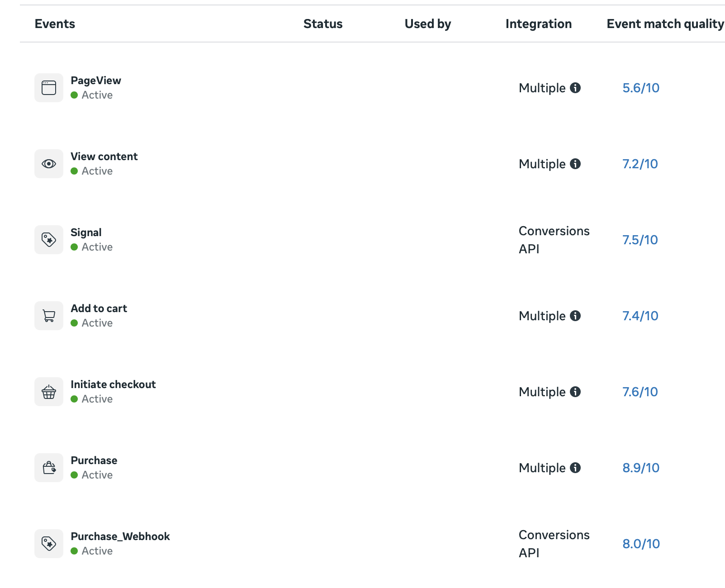Screen dimensions: 725x588
Task: Click the Multiple integration text for Add to cart
Action: click(x=542, y=316)
